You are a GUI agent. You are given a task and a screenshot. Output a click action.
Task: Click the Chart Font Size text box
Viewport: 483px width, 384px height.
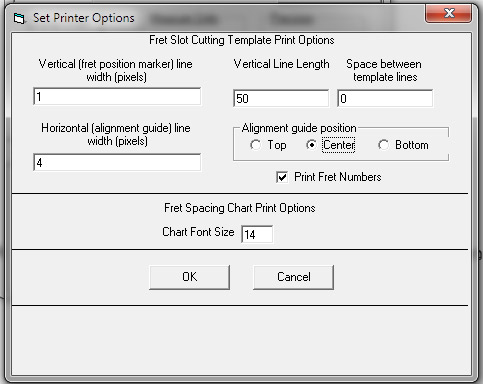(x=257, y=234)
